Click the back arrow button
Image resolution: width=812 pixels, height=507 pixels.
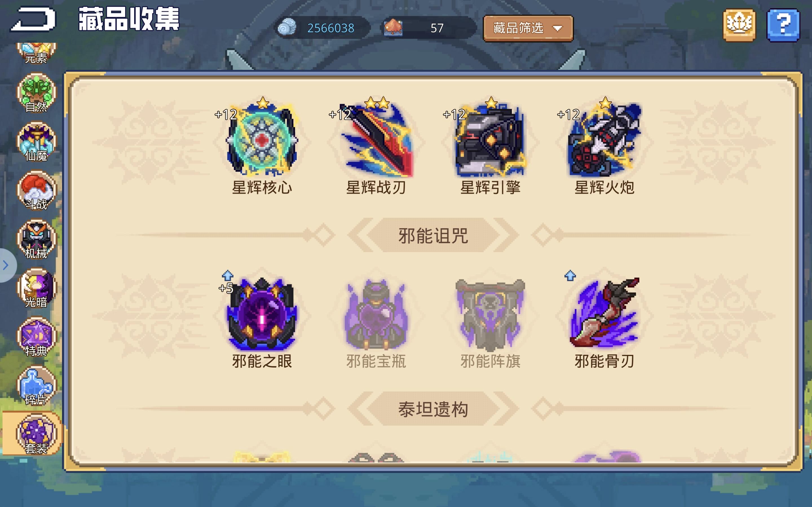[33, 19]
